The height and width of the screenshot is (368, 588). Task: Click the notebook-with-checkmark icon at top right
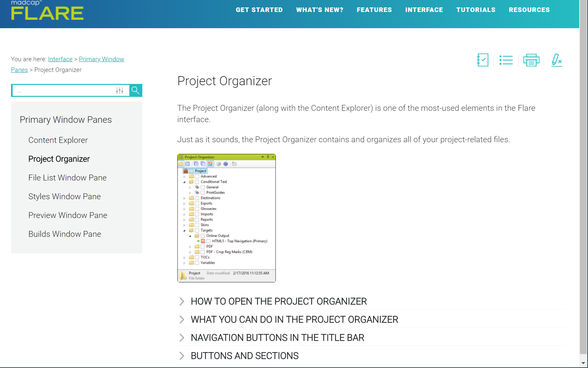click(x=483, y=60)
